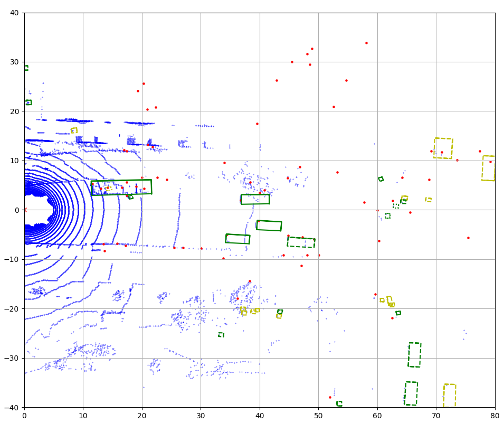Select the dashed green box centered near x=65.5, y=−38

coord(411,393)
